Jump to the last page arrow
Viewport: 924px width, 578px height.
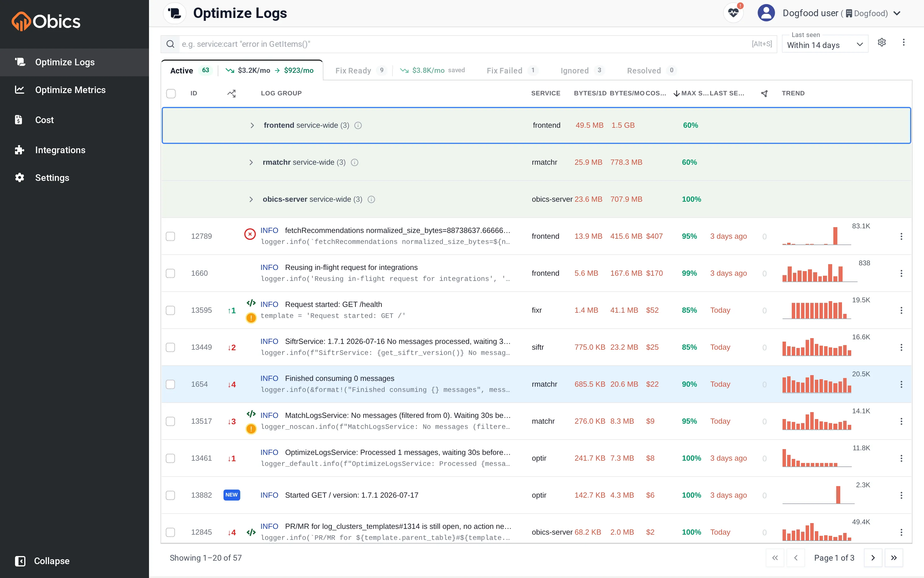tap(894, 558)
